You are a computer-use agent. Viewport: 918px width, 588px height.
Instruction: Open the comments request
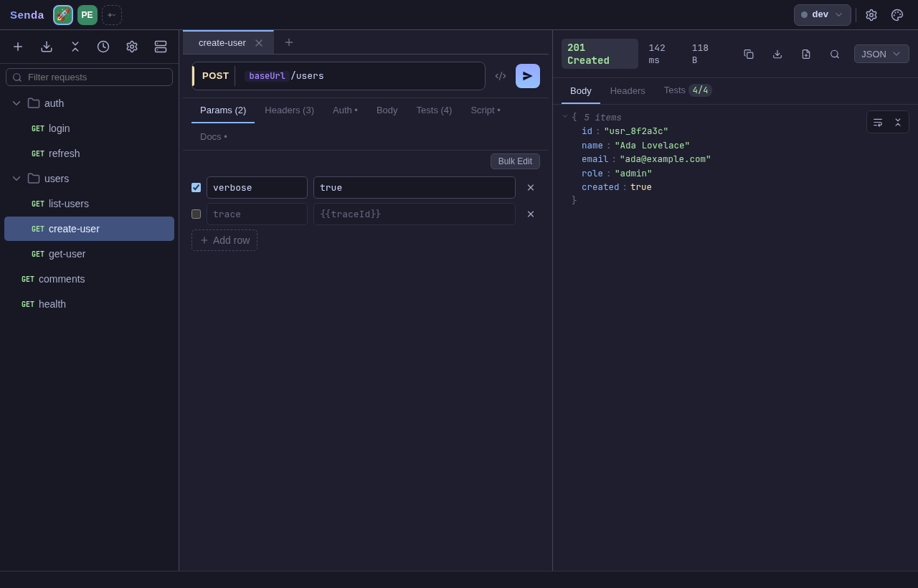click(89, 279)
